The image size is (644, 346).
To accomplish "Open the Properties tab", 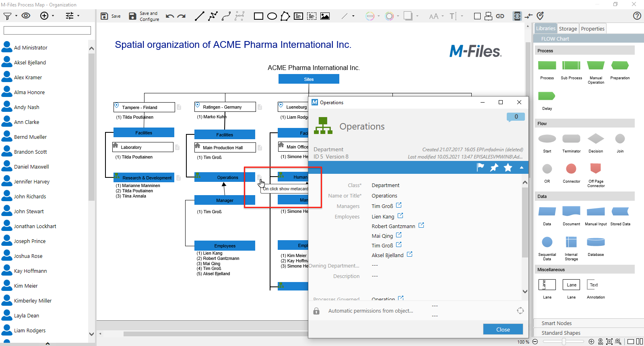I will coord(592,29).
